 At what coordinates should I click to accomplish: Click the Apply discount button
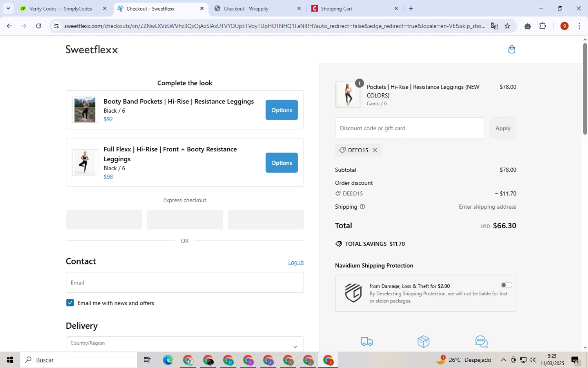click(x=503, y=128)
